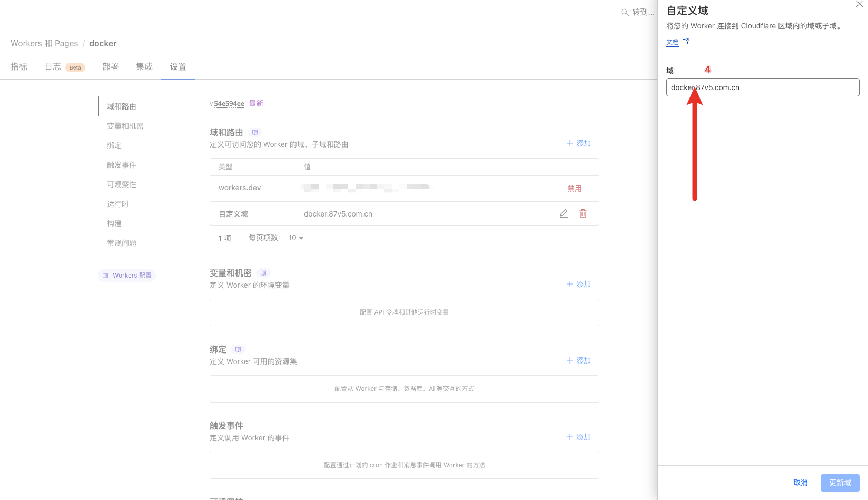Screen dimensions: 868x500
Task: Click the 最新 version label
Action: 256,103
